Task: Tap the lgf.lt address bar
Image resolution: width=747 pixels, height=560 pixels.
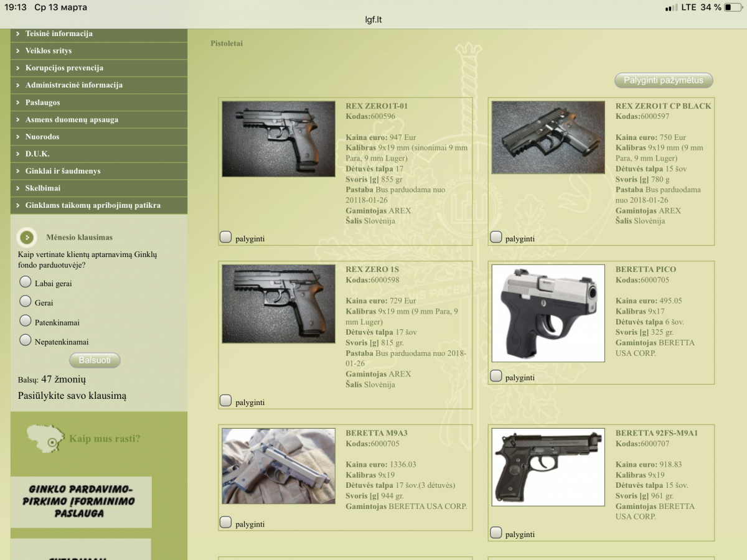Action: [x=374, y=19]
